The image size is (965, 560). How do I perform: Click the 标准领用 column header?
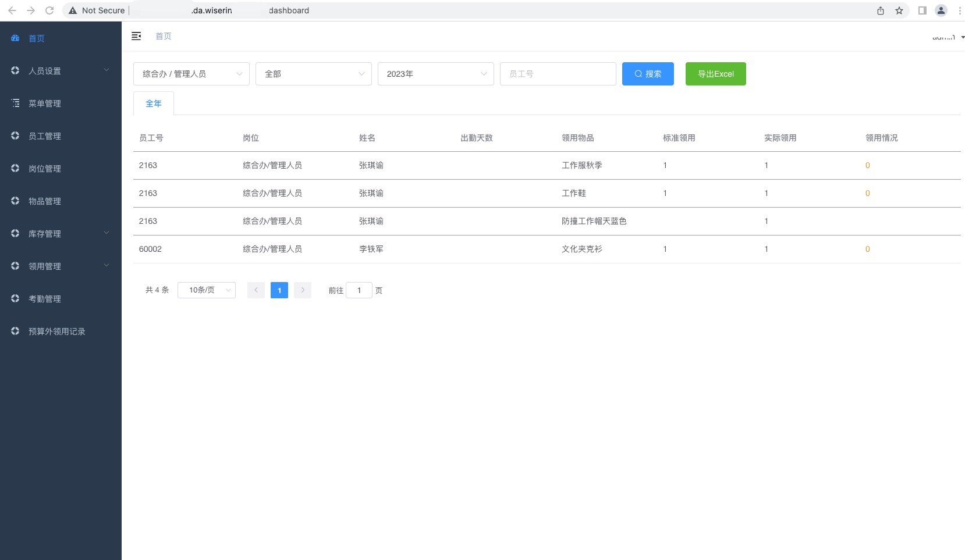click(x=679, y=138)
